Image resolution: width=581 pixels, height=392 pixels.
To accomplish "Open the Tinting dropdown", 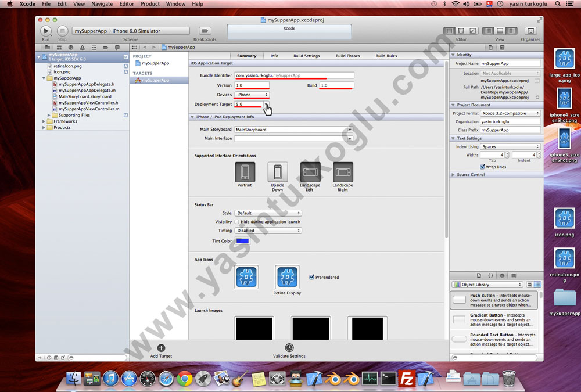I will click(x=268, y=231).
